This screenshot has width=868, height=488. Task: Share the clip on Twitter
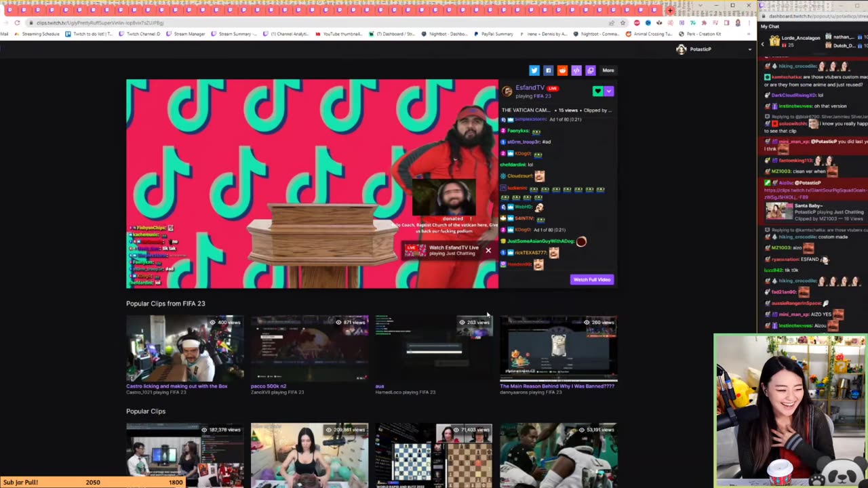click(x=534, y=70)
